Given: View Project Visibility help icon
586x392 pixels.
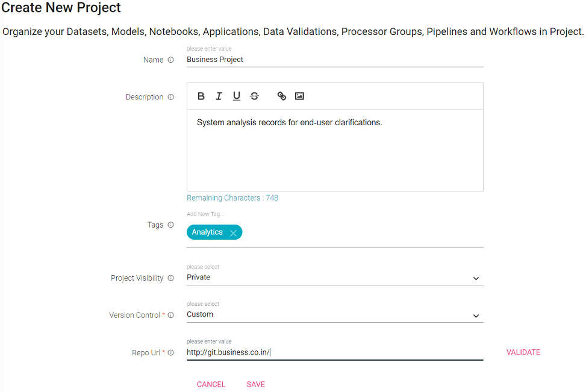Looking at the screenshot, I should 171,278.
